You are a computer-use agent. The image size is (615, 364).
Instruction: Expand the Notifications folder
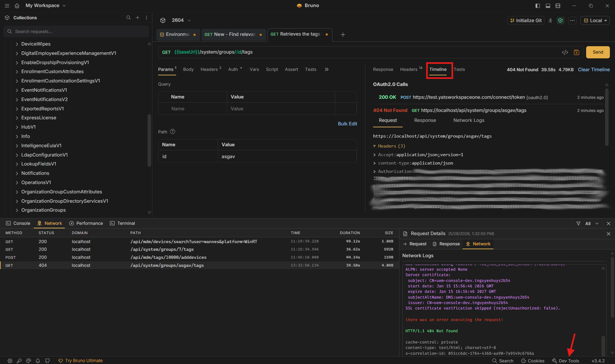pyautogui.click(x=17, y=173)
